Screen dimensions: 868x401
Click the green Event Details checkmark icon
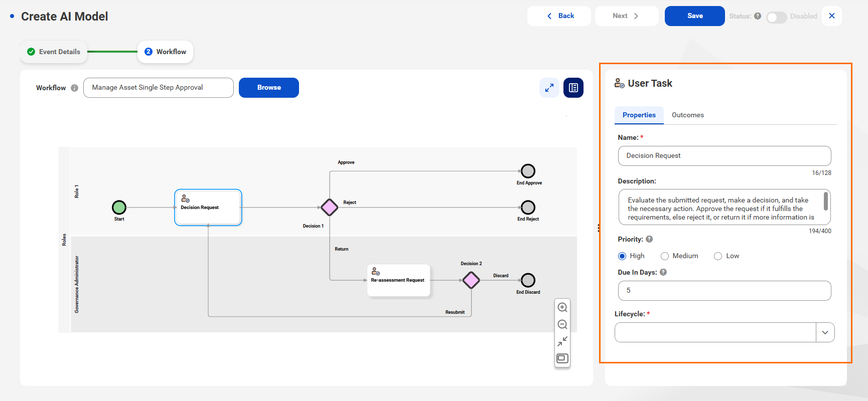coord(31,52)
